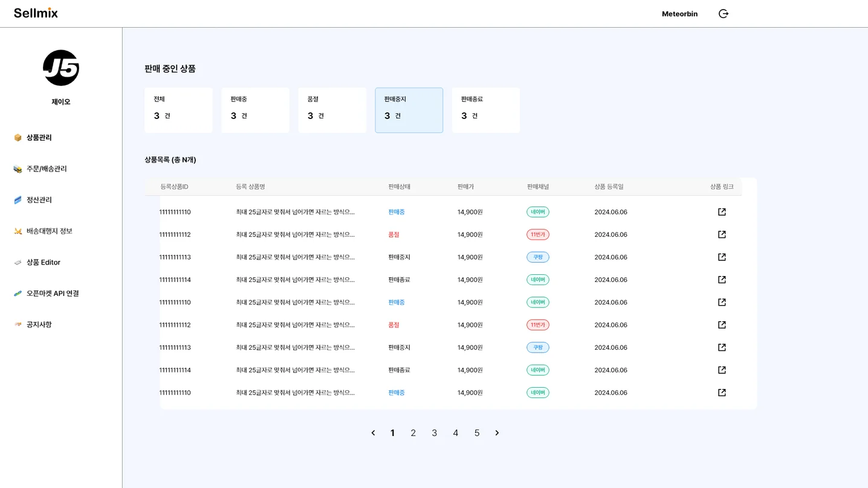
Task: Select the highlighted 판매중지 summary card
Action: (x=409, y=110)
